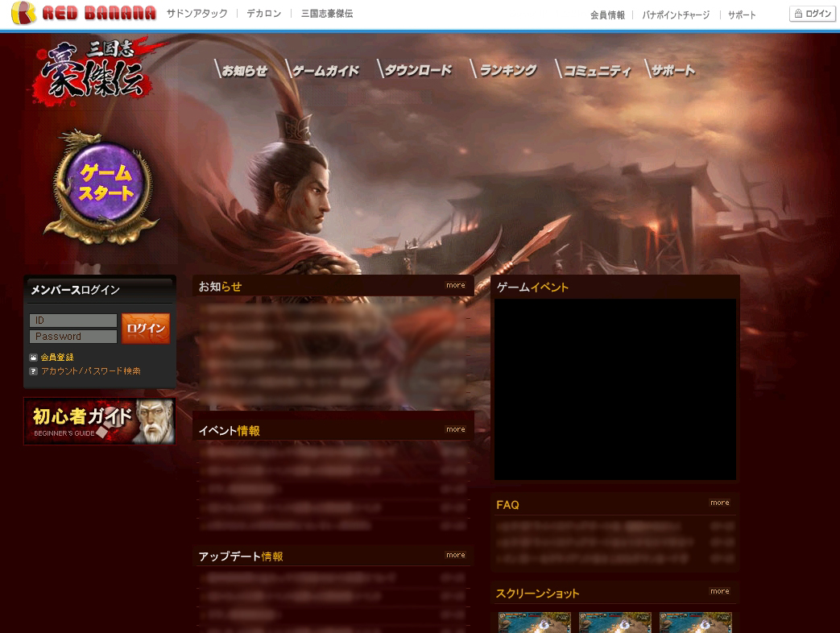840x633 pixels.
Task: Click the black ゲームイベント media area
Action: coord(615,389)
